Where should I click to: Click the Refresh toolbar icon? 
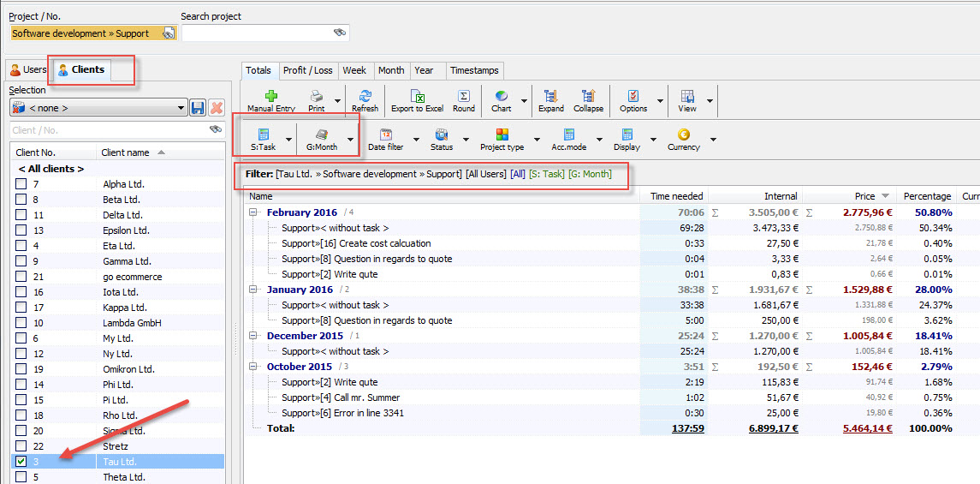coord(365,96)
